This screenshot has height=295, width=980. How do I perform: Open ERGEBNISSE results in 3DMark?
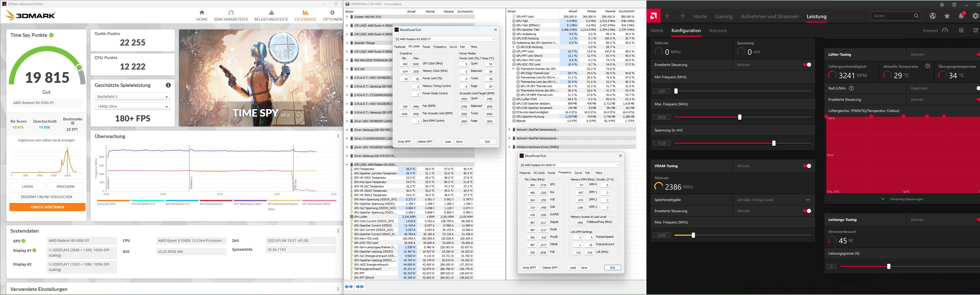[x=305, y=16]
